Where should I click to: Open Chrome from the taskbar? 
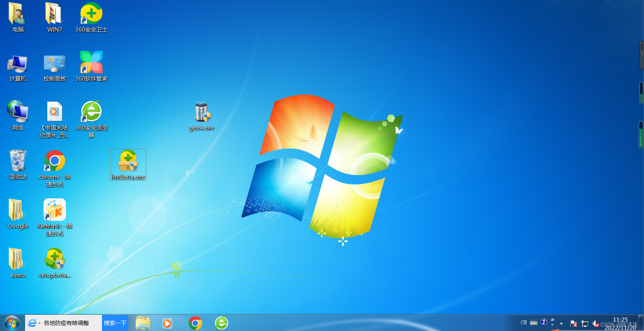click(x=195, y=323)
